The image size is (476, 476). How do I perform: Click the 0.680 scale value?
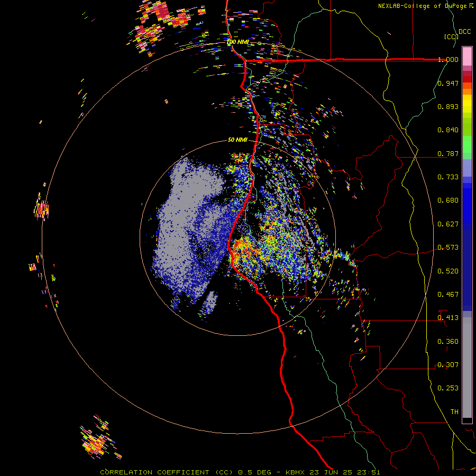[x=448, y=200]
